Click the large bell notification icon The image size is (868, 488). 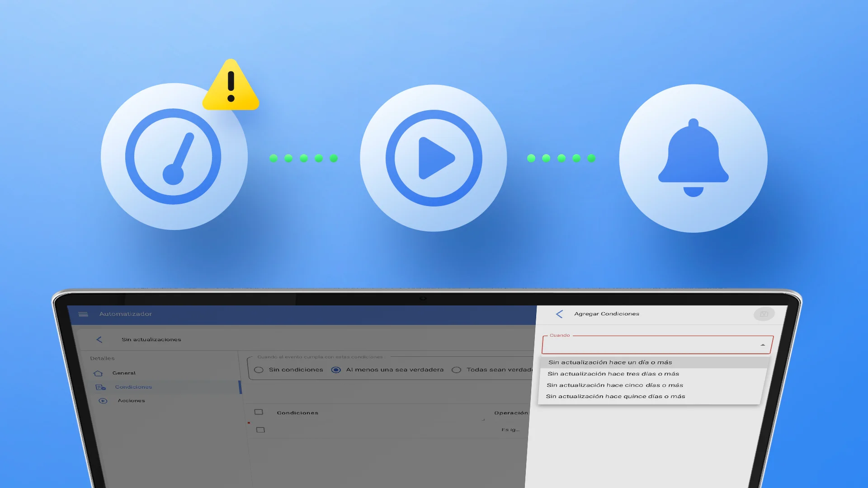pos(693,158)
